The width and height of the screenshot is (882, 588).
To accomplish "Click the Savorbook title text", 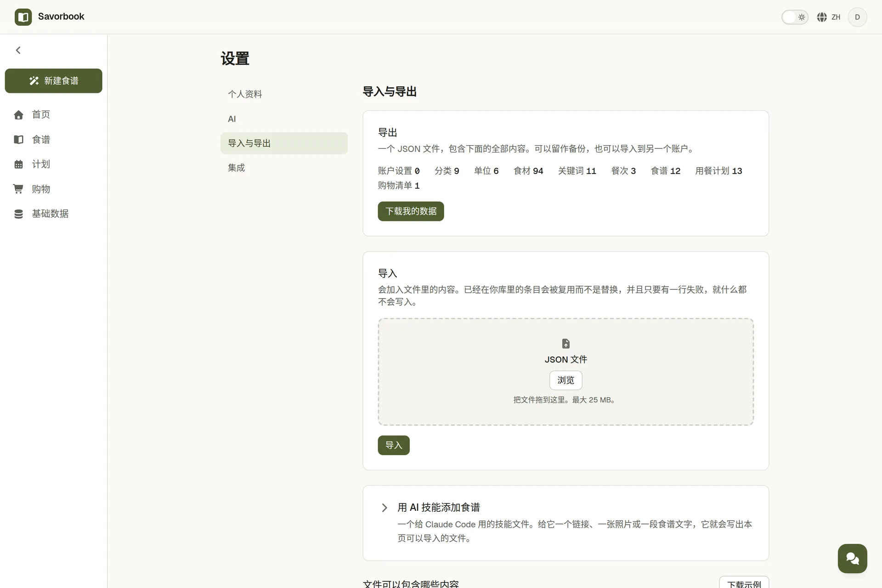I will point(61,17).
